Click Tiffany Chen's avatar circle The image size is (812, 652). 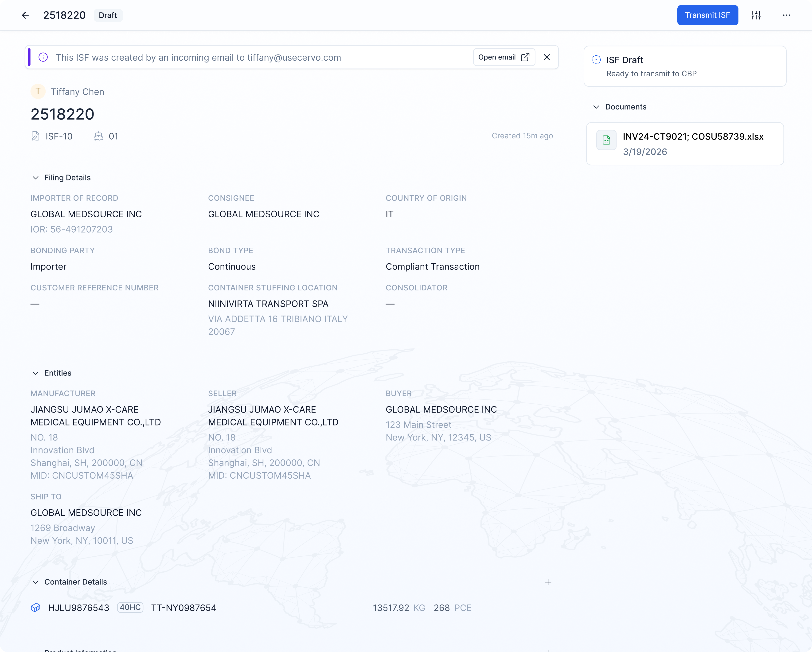38,92
